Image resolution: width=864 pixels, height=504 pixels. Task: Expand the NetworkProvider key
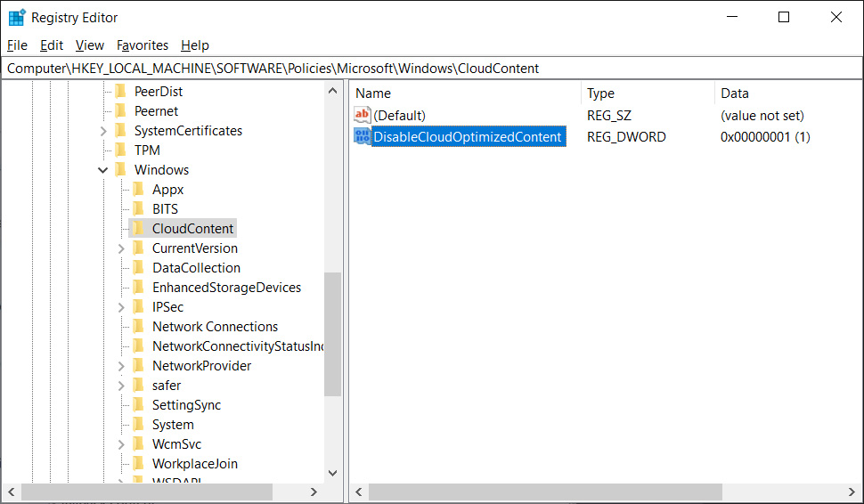[121, 366]
